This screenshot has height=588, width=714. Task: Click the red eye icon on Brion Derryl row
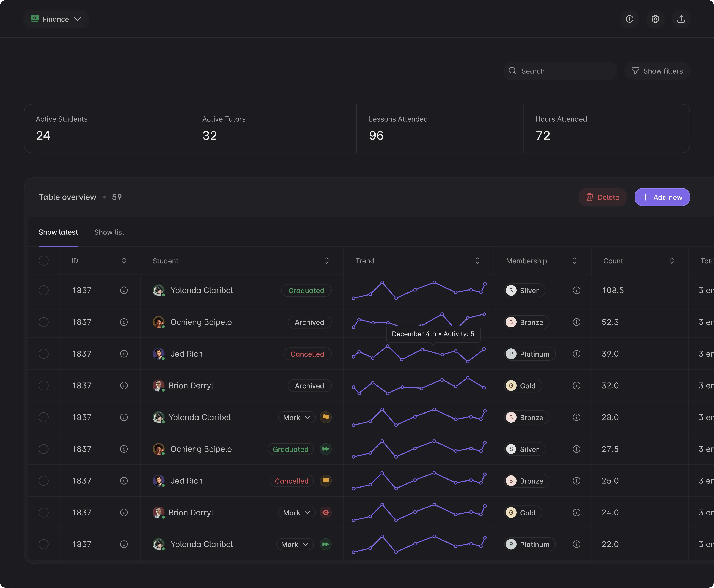tap(326, 512)
